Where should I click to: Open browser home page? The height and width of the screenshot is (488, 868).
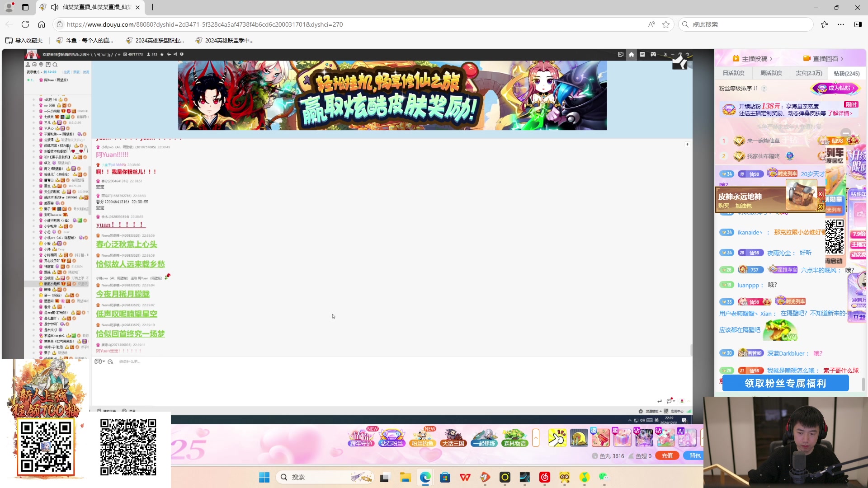42,24
